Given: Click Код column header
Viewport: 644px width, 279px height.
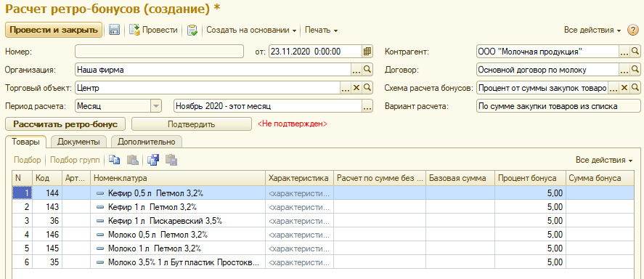Looking at the screenshot, I should pos(47,178).
